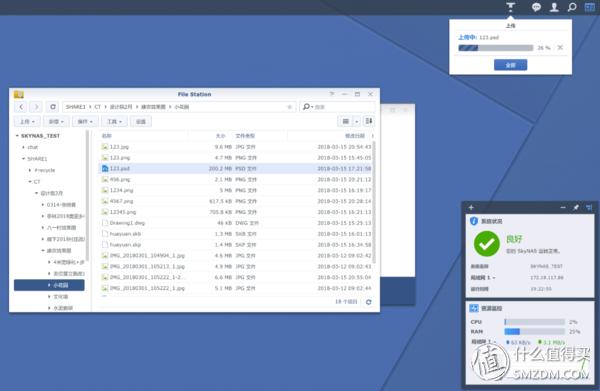Screen dimensions: 600x391
Task: Click the sort order icon
Action: [x=368, y=121]
